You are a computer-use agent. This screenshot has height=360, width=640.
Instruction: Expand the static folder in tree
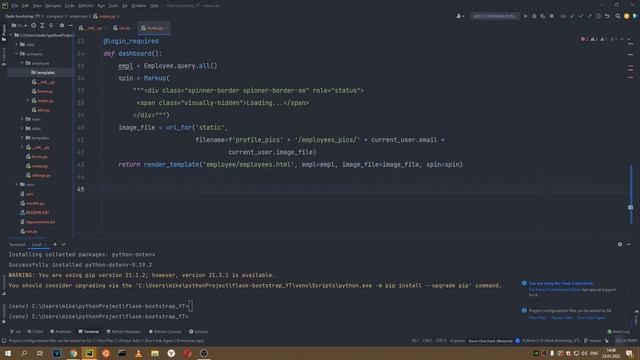[22, 128]
